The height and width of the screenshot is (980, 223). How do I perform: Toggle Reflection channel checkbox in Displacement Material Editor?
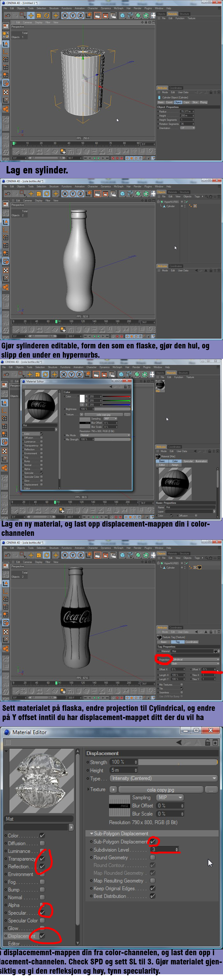pos(42,867)
